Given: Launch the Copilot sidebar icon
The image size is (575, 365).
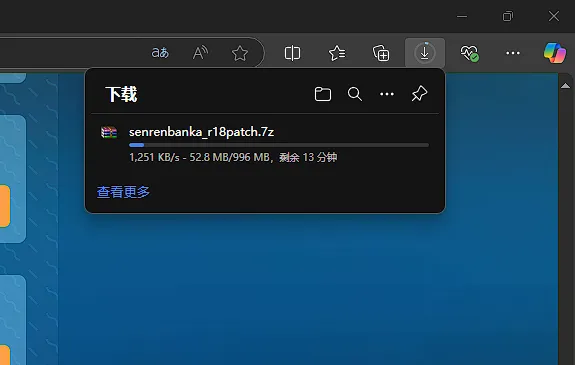Looking at the screenshot, I should coord(555,53).
